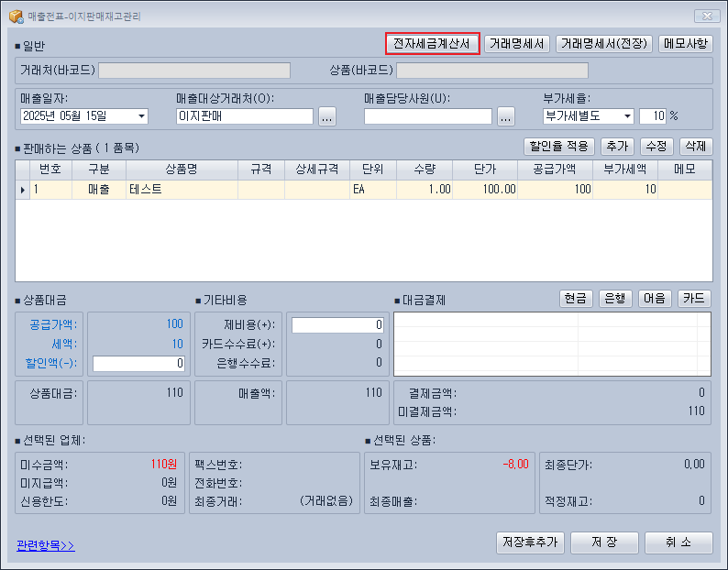Viewport: 728px width, 570px height.
Task: Add bank payment with 은행 button
Action: [615, 299]
